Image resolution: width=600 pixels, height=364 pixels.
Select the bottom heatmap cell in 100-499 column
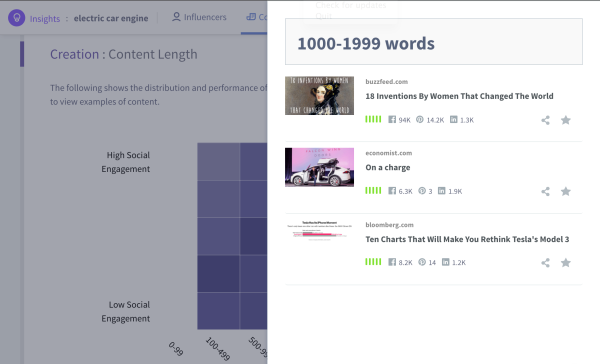[x=218, y=311]
